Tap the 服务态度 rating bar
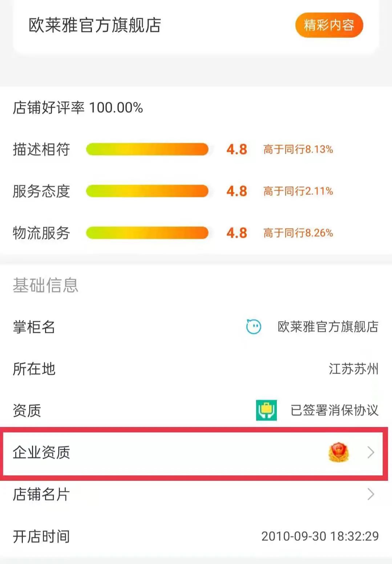Viewport: 392px width, 564px height. pos(147,191)
